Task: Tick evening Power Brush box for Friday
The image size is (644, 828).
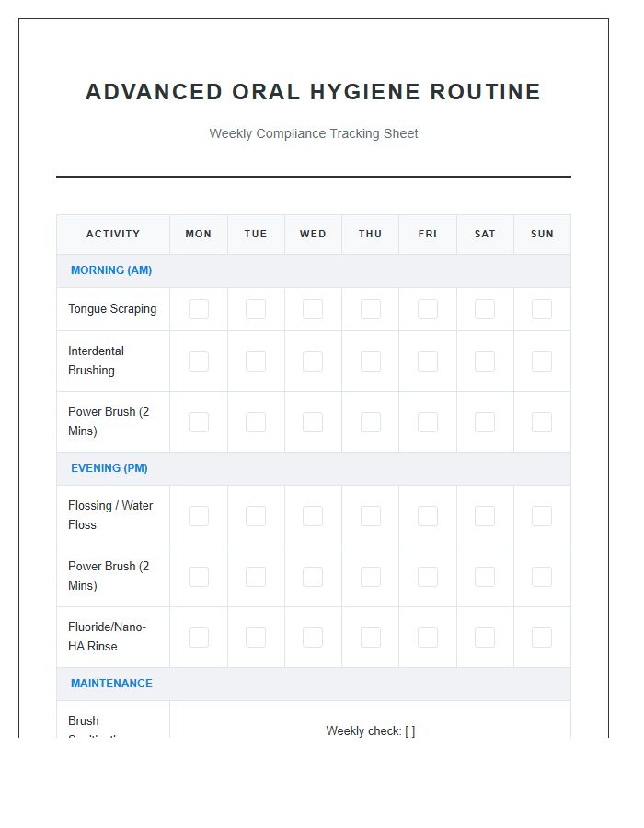Action: (428, 577)
